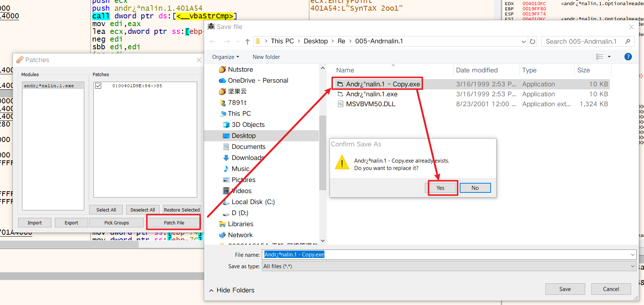Open the File name history dropdown
644x305 pixels.
(633, 255)
